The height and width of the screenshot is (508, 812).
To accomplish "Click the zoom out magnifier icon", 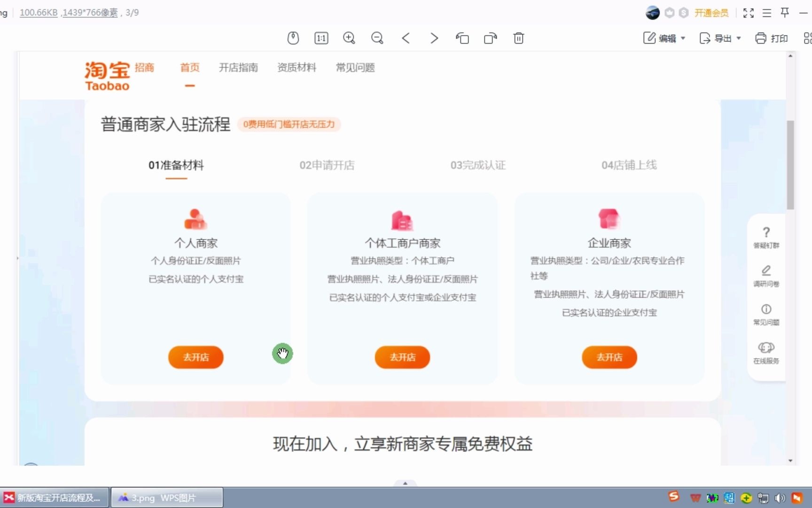I will (377, 38).
